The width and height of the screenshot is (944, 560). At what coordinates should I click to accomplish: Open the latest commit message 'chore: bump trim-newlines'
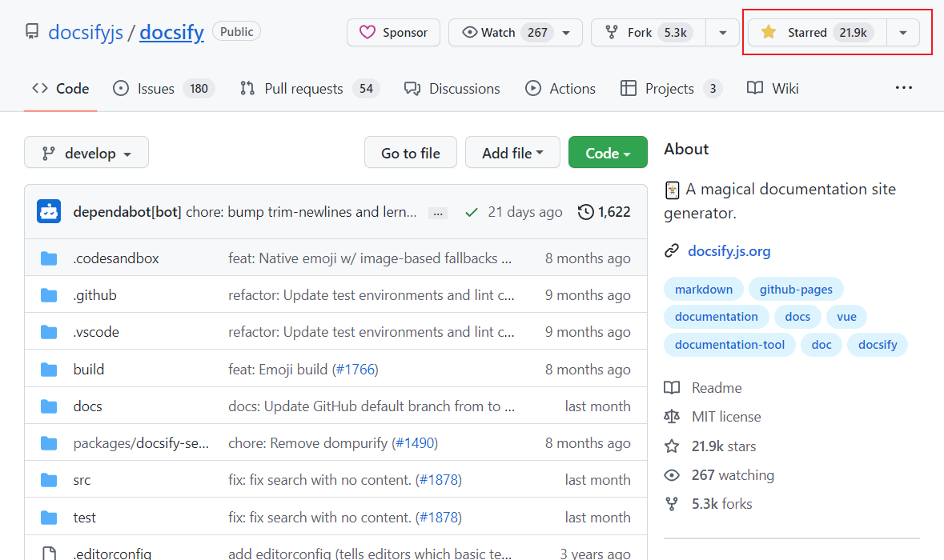(301, 212)
